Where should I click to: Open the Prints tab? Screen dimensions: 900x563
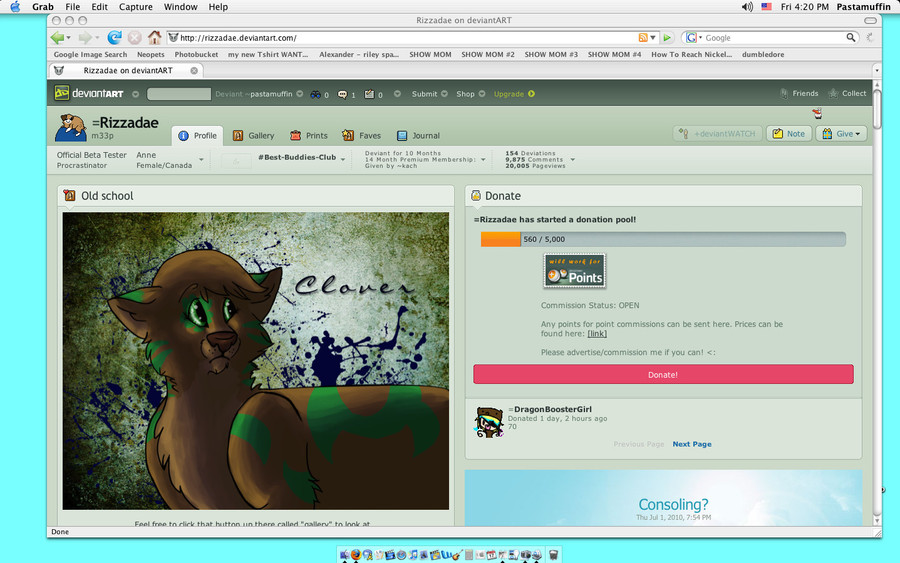[309, 135]
